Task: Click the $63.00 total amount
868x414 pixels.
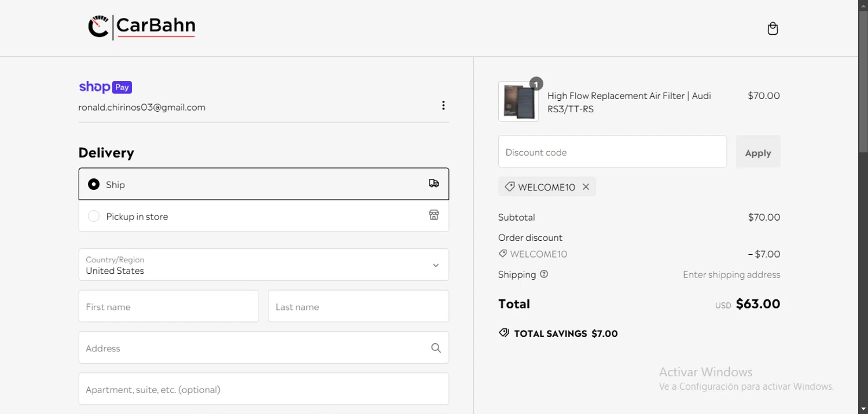Action: coord(758,304)
